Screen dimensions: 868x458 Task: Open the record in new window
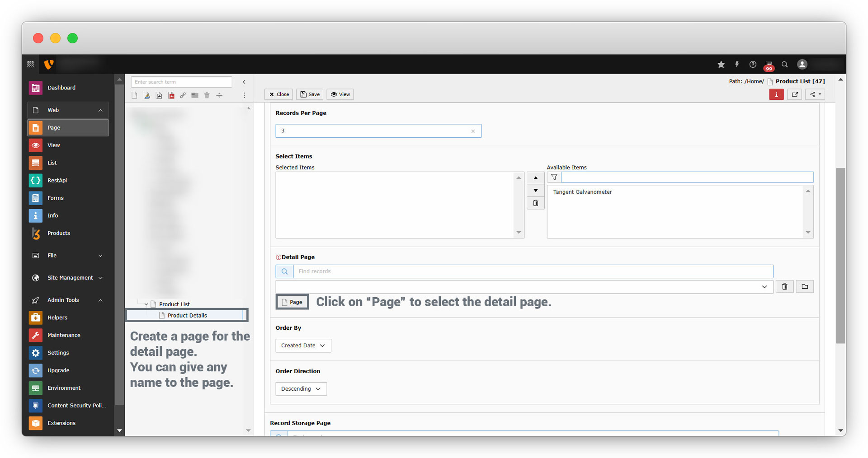coord(795,94)
